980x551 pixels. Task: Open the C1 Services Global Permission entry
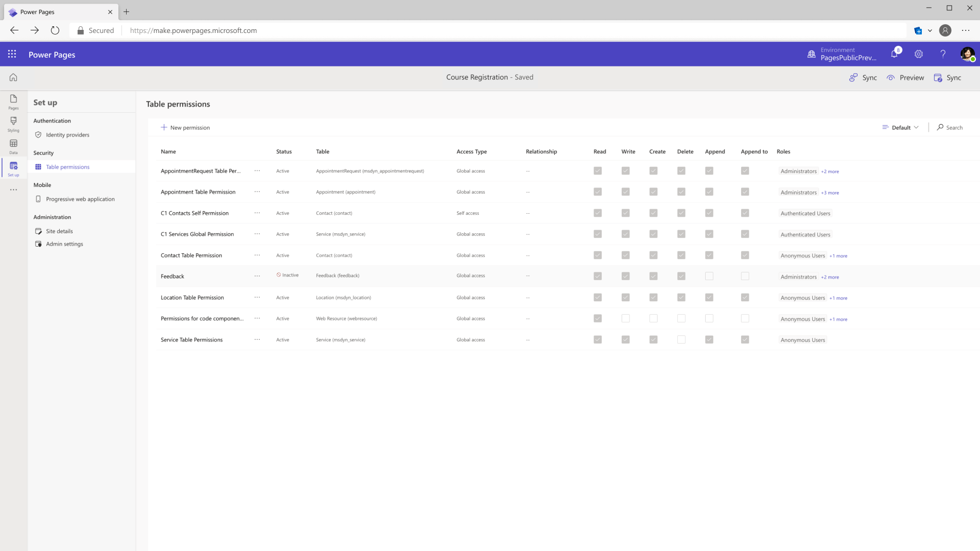click(197, 234)
